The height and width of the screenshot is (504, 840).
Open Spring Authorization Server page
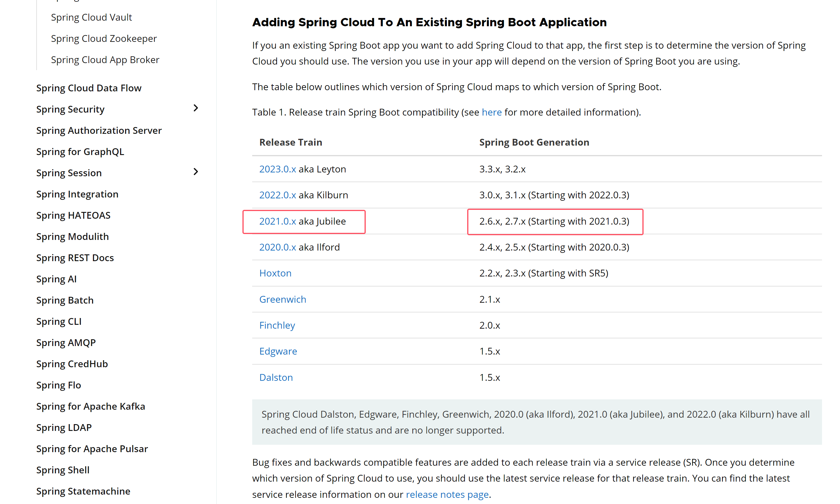tap(99, 130)
